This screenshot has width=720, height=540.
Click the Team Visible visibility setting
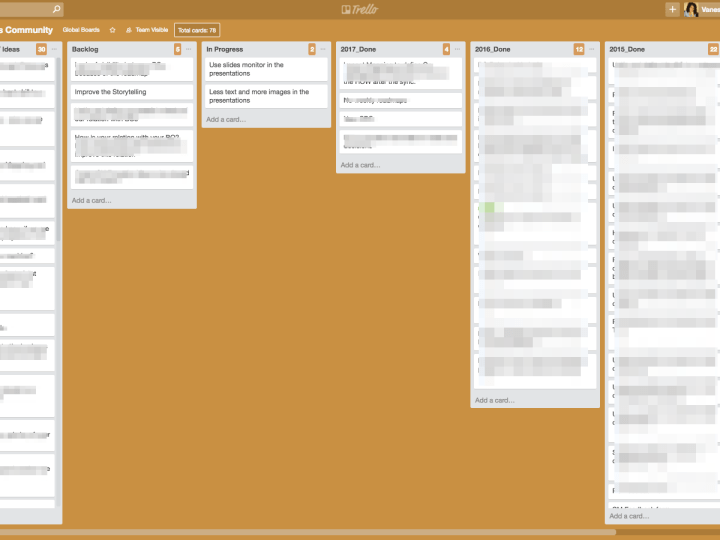(x=146, y=30)
